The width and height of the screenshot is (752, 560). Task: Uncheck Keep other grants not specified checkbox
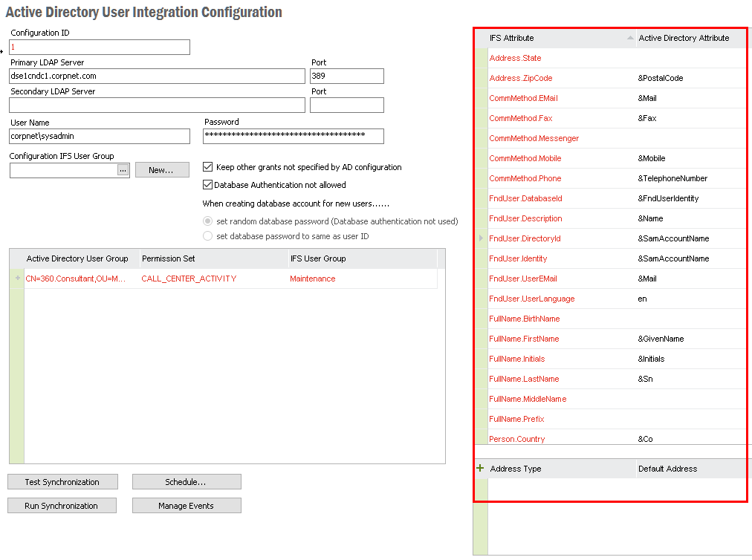pyautogui.click(x=208, y=166)
